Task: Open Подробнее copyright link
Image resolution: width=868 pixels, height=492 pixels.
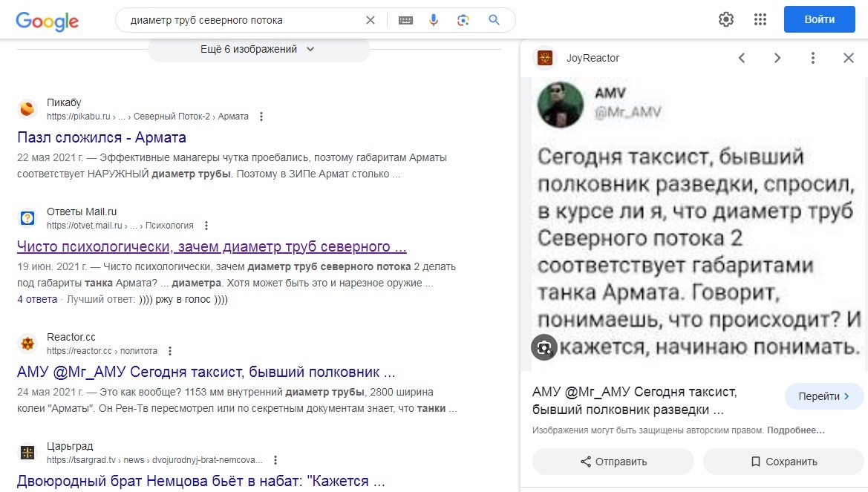Action: 795,430
